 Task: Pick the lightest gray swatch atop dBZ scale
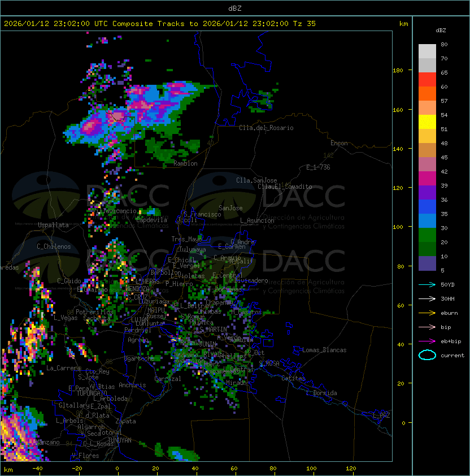point(427,51)
